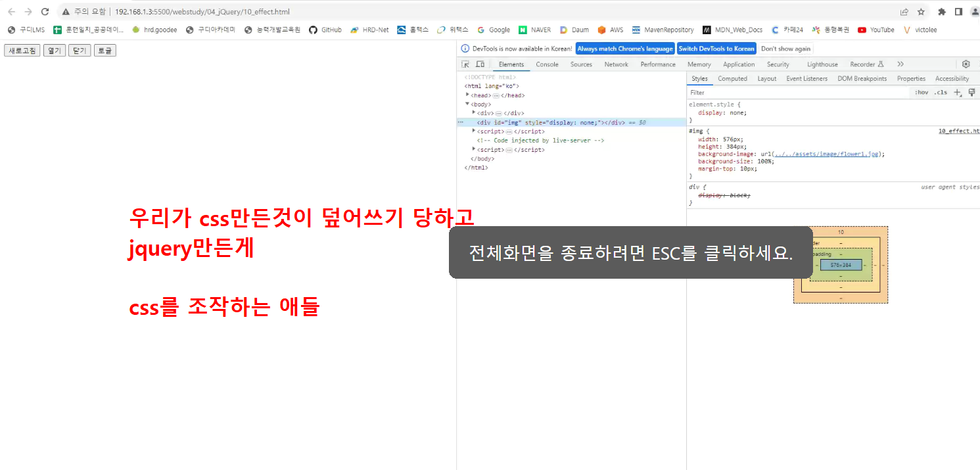Switch to the Network tab
Viewport: 980px width, 470px height.
[617, 64]
